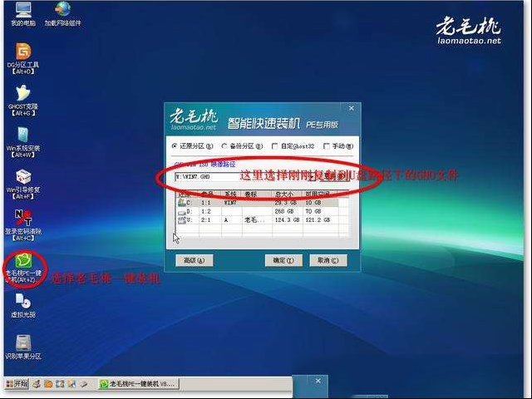
Task: Click the fifth quick-launch icon on taskbar
Action: 83,384
